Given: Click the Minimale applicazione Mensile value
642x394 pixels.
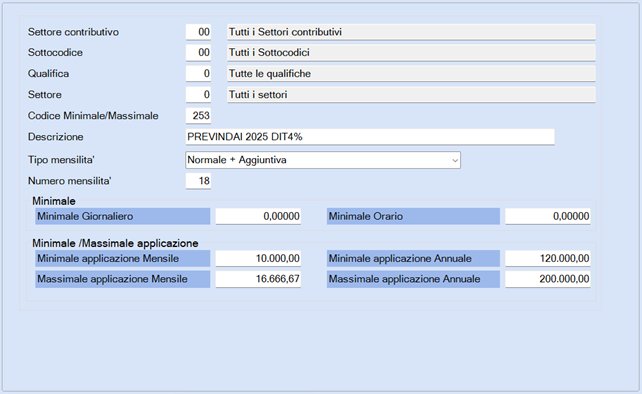Looking at the screenshot, I should (258, 258).
